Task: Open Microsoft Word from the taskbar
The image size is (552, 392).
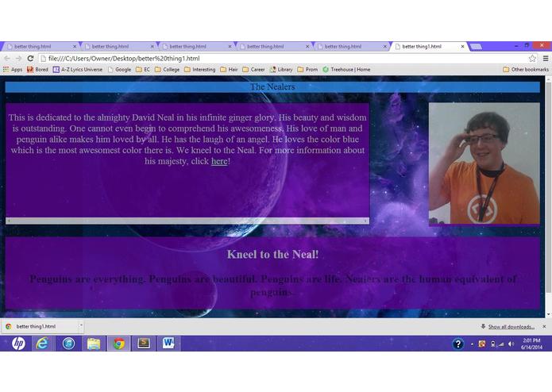Action: 169,343
